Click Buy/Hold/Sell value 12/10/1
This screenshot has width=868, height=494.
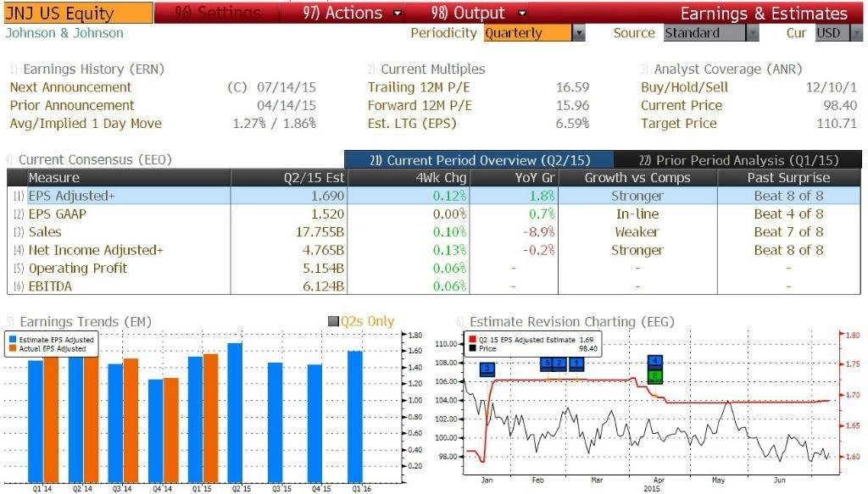pos(832,87)
